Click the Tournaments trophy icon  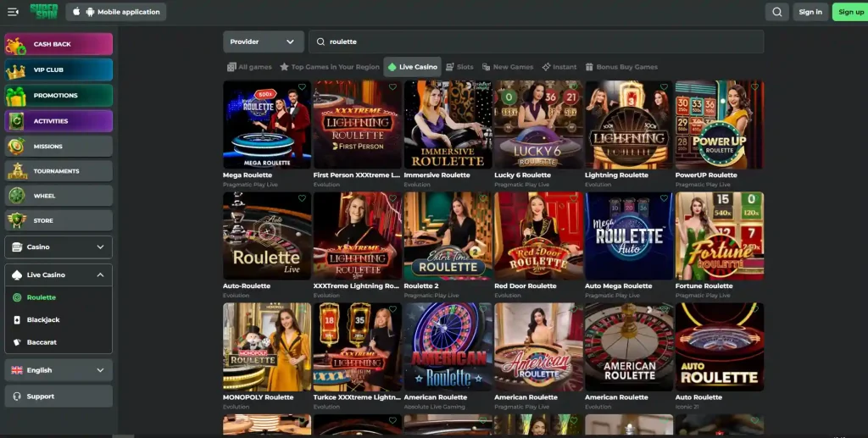(17, 171)
